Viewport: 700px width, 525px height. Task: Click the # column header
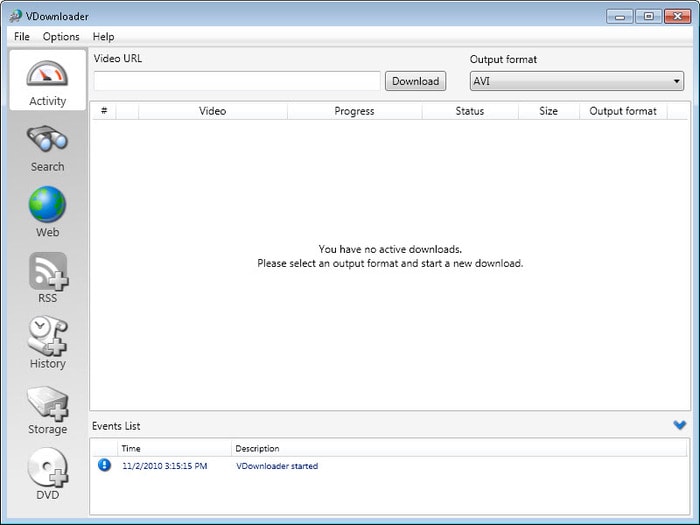click(x=104, y=111)
